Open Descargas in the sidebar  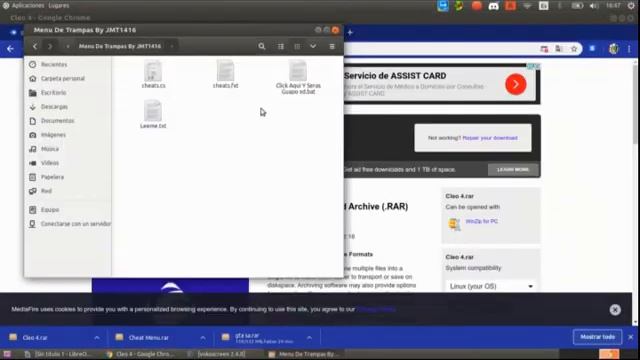(54, 107)
